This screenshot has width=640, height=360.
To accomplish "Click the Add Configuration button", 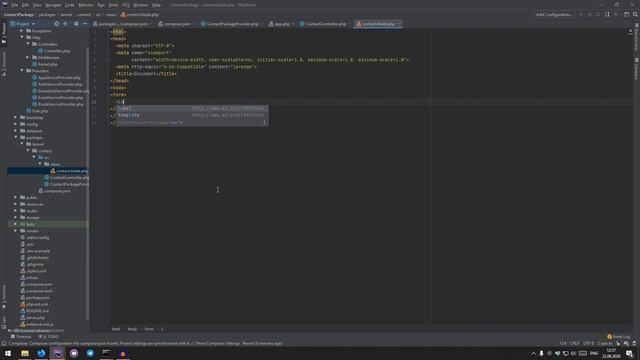I will click(554, 14).
